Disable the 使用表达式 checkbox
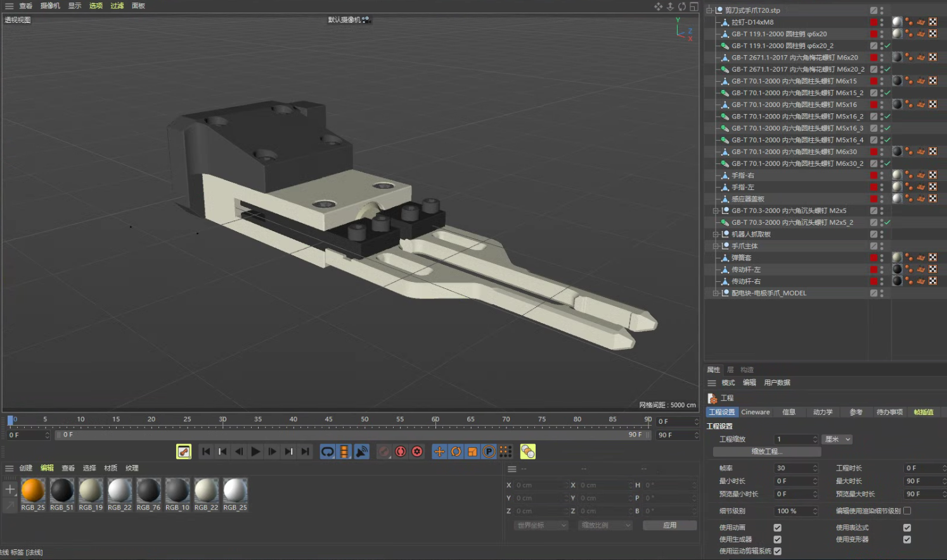 [x=907, y=528]
